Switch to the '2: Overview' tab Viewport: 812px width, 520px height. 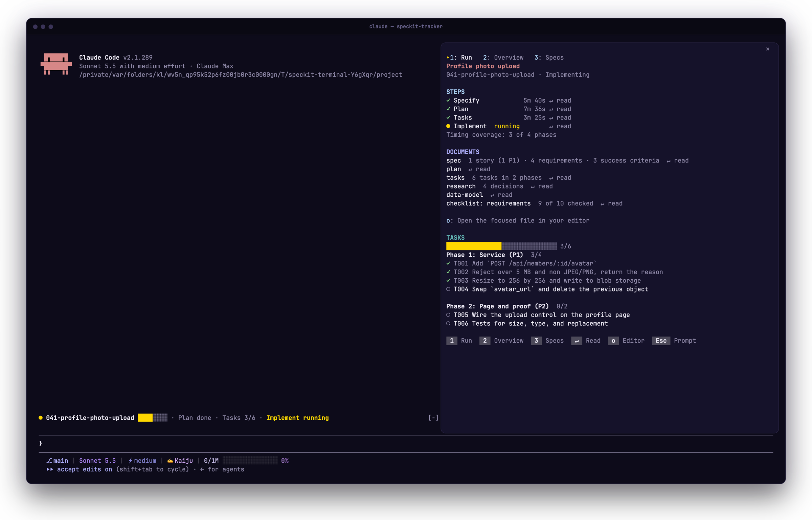503,58
